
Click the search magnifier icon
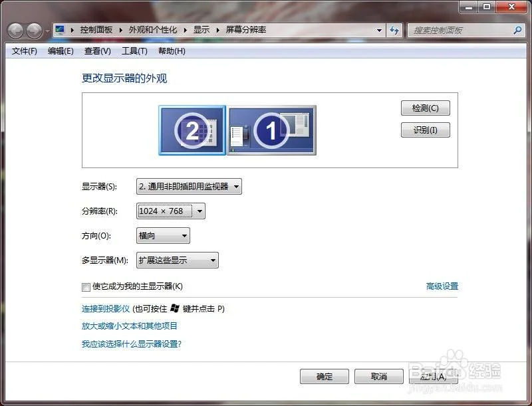pyautogui.click(x=517, y=30)
